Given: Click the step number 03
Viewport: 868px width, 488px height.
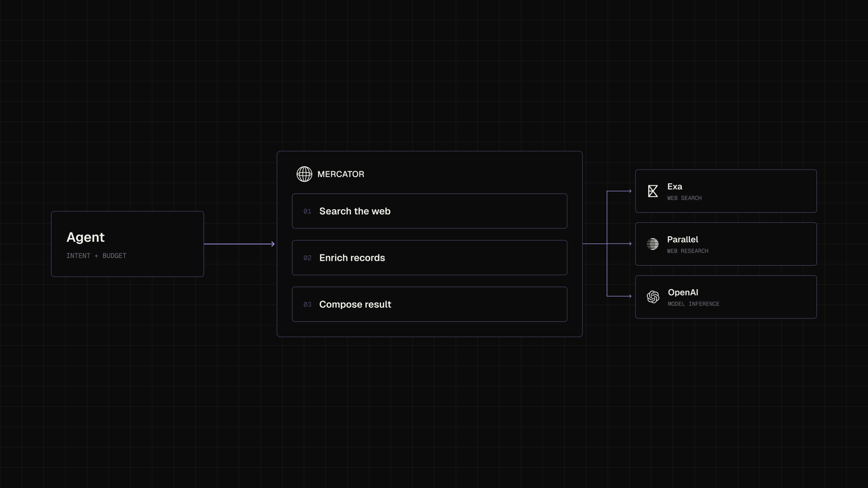Looking at the screenshot, I should click(x=307, y=305).
